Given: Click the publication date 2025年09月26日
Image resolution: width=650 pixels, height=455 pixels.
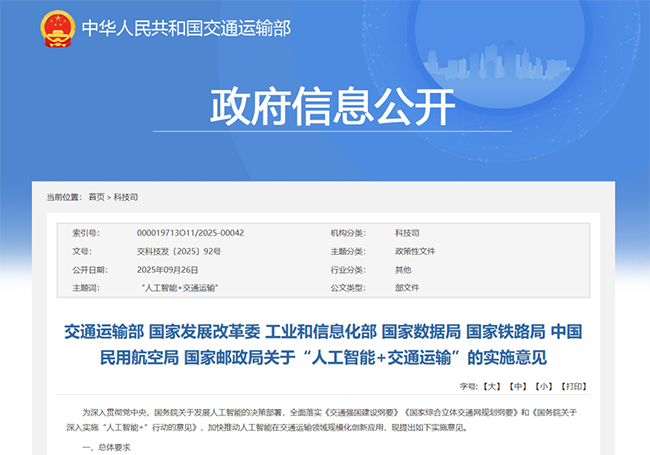Looking at the screenshot, I should (x=168, y=270).
